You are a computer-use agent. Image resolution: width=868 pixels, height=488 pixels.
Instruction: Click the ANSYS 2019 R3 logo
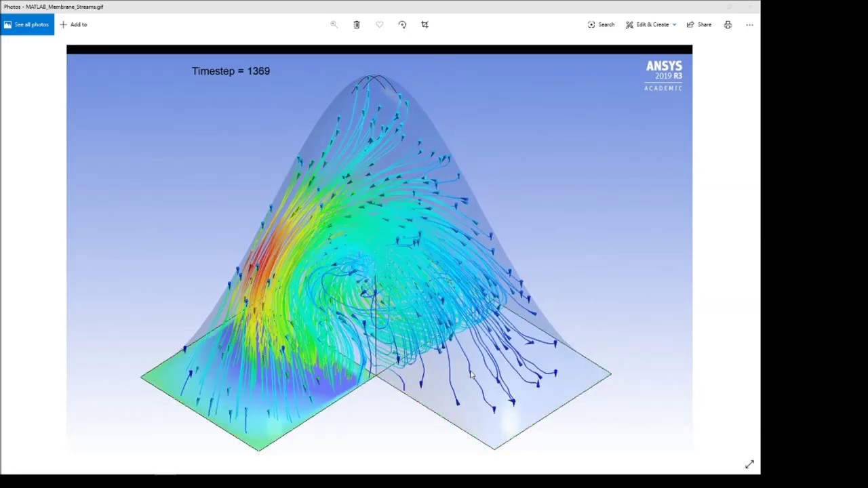pos(664,75)
